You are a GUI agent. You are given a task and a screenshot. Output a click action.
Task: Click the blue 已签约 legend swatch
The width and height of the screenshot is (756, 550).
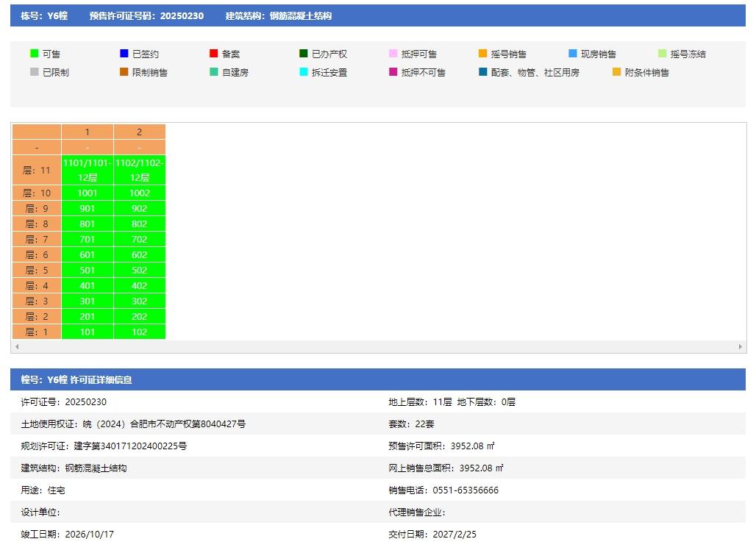click(124, 54)
